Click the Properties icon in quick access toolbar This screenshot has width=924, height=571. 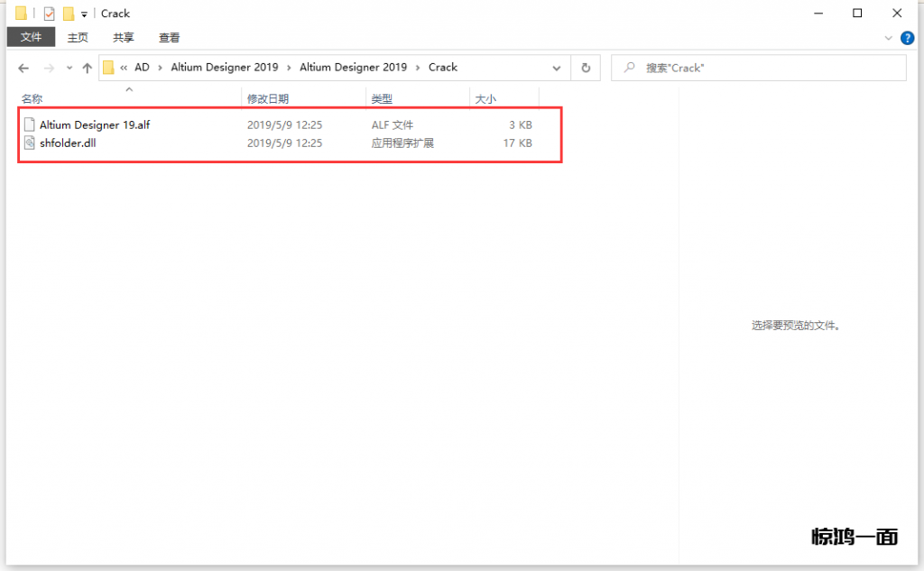[49, 14]
